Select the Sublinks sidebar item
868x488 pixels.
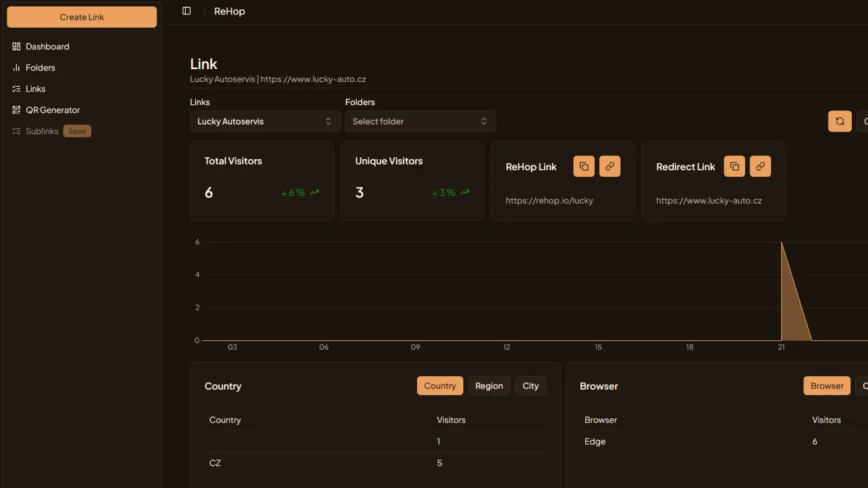(42, 131)
